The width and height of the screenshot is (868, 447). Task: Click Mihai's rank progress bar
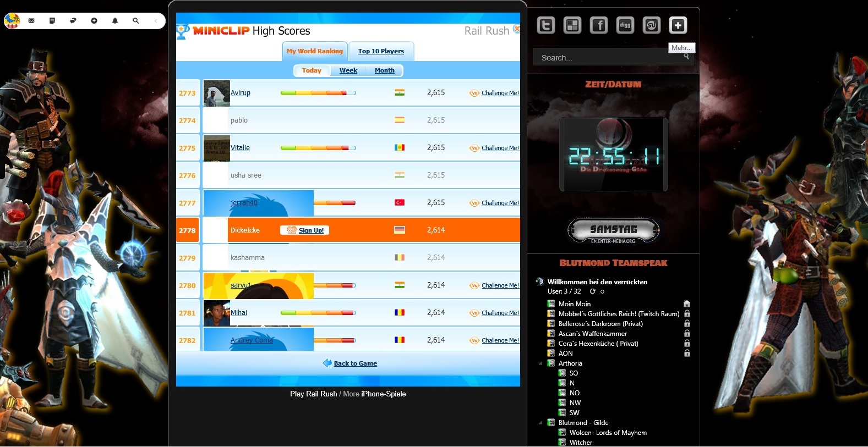tap(318, 313)
